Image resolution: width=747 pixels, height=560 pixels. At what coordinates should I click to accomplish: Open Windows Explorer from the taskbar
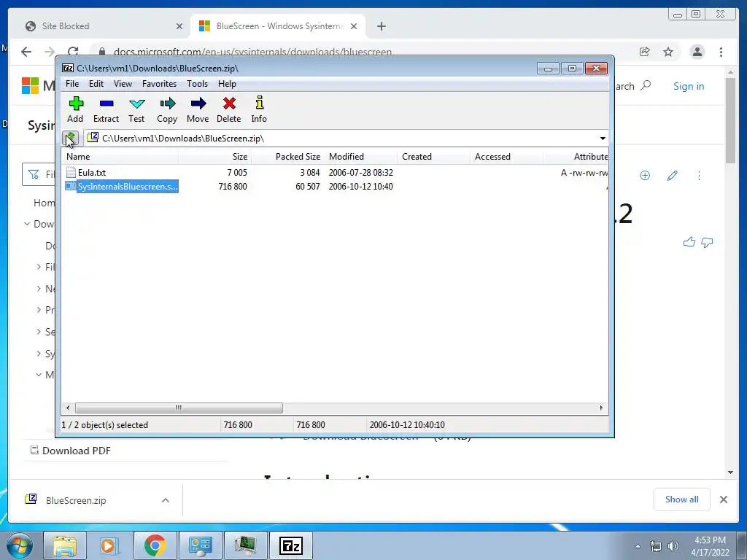(64, 545)
